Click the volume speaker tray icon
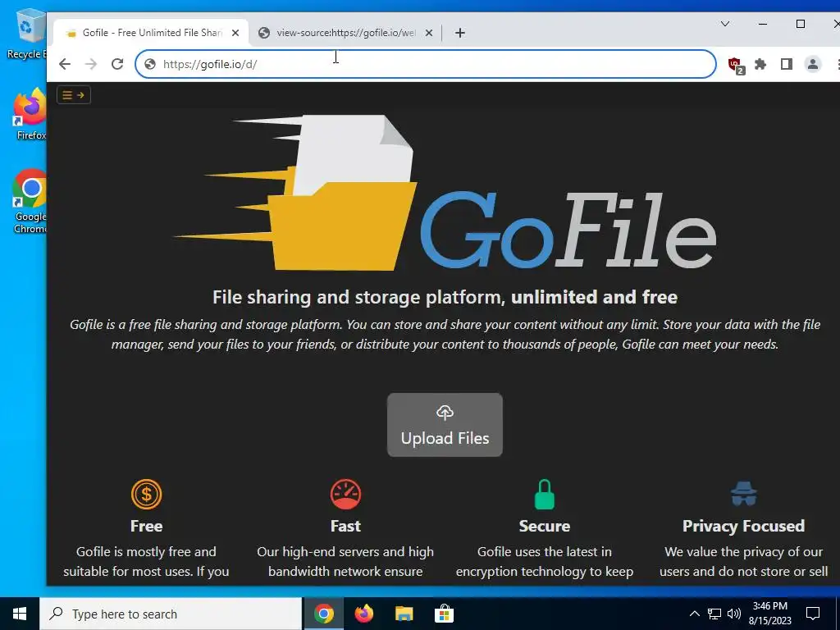 click(734, 614)
